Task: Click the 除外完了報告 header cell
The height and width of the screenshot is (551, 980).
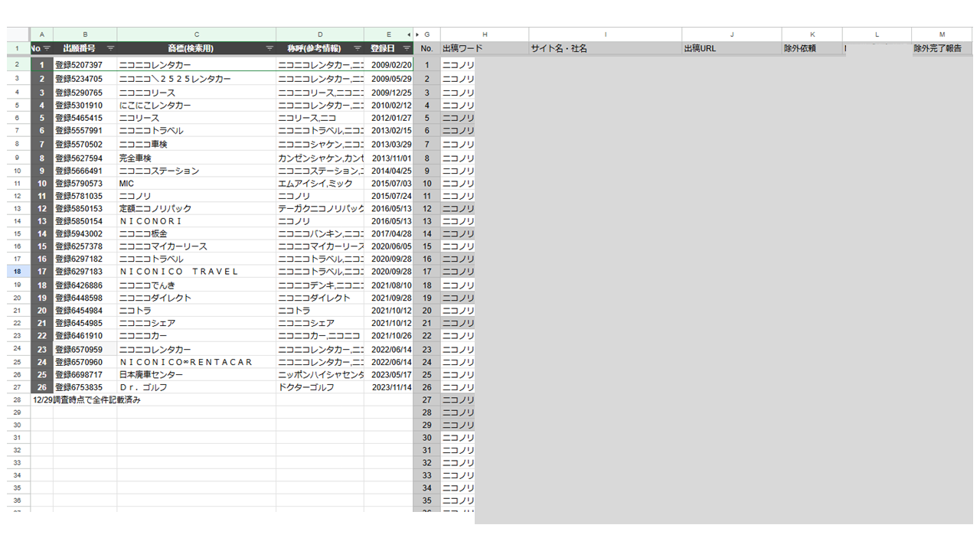Action: 942,48
